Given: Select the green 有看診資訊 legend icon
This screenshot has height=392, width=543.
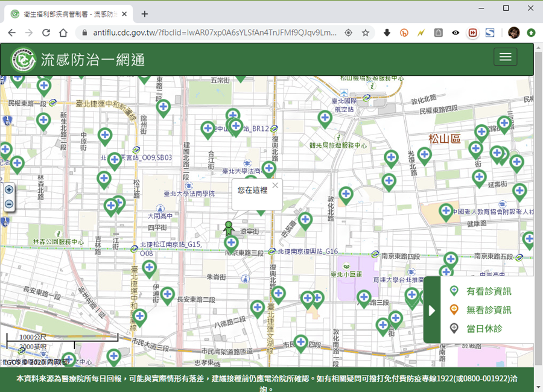Looking at the screenshot, I should [x=454, y=291].
